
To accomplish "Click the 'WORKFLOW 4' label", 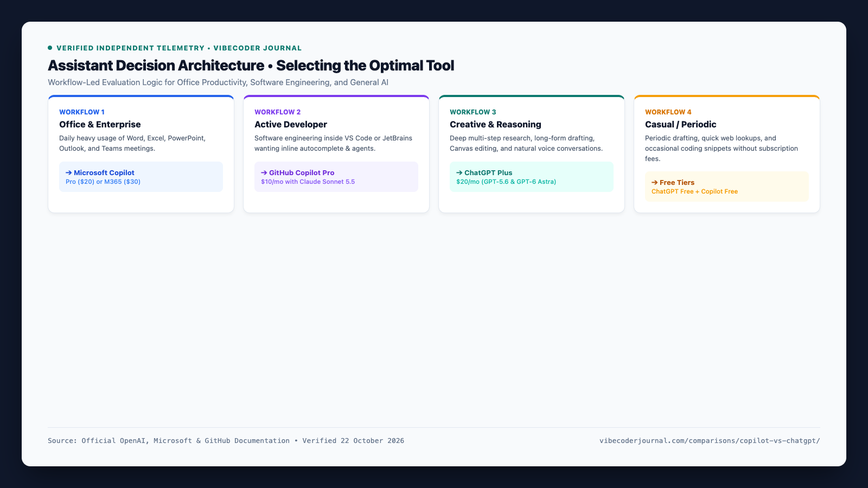I will [x=668, y=112].
